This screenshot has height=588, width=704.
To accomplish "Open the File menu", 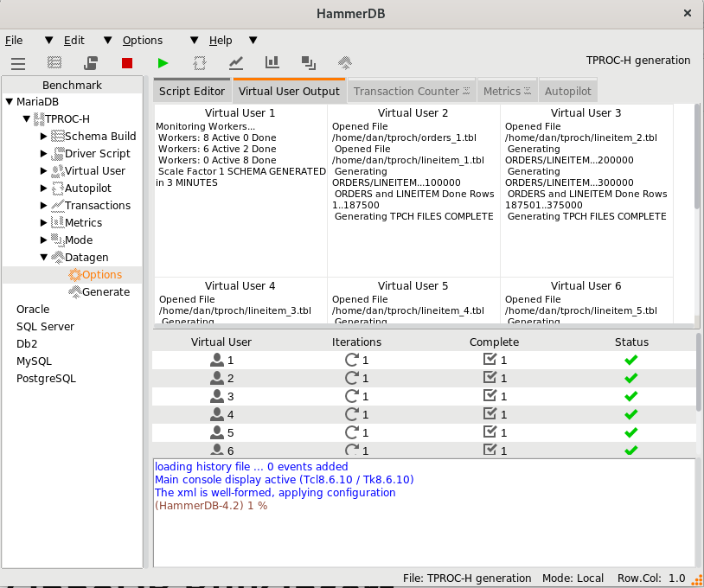I will [14, 41].
